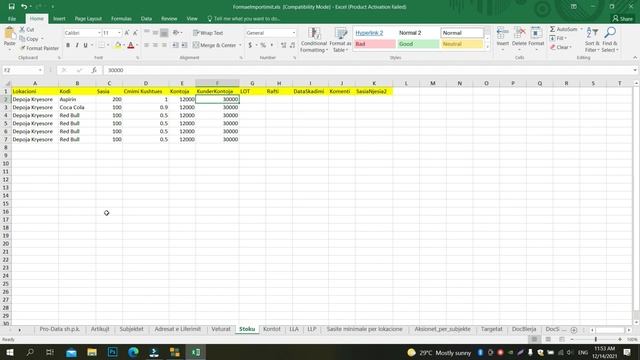
Task: Switch to the Formulas tab
Action: 121,19
